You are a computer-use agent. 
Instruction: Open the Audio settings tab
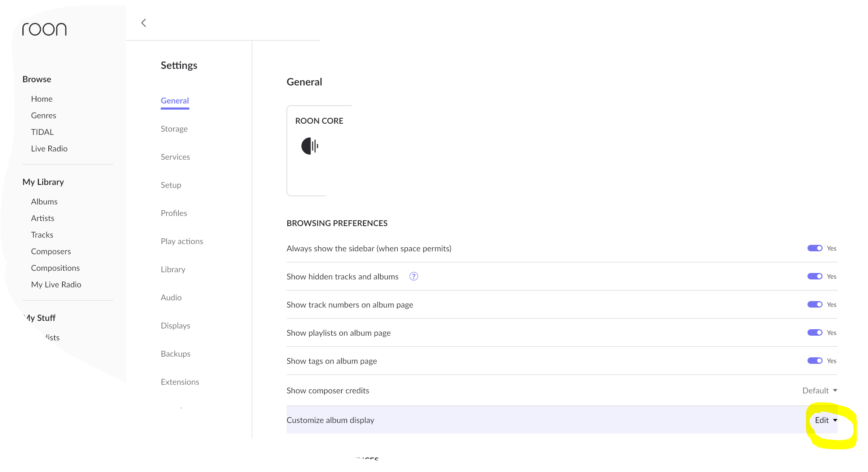point(171,298)
